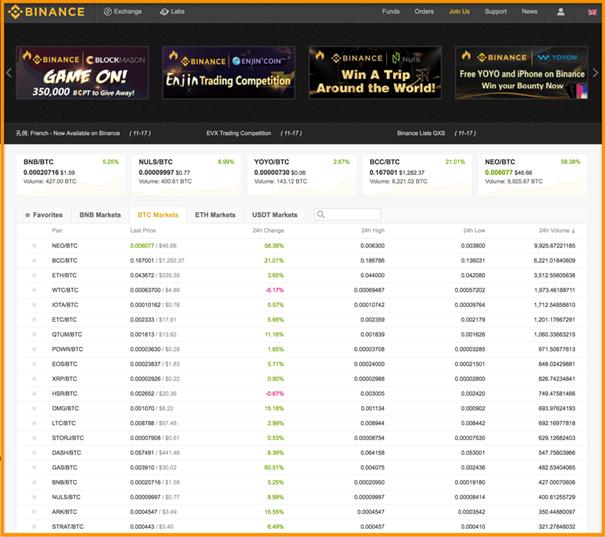
Task: Sort by the 24h Change column
Action: 268,230
